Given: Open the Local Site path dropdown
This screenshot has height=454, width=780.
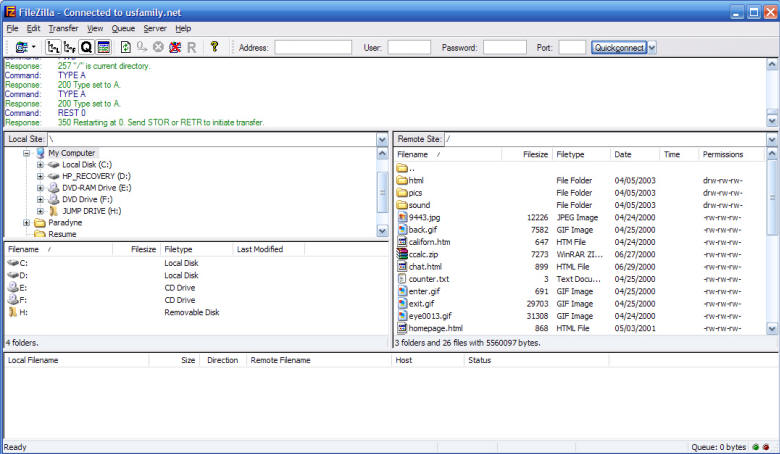Looking at the screenshot, I should (x=382, y=139).
